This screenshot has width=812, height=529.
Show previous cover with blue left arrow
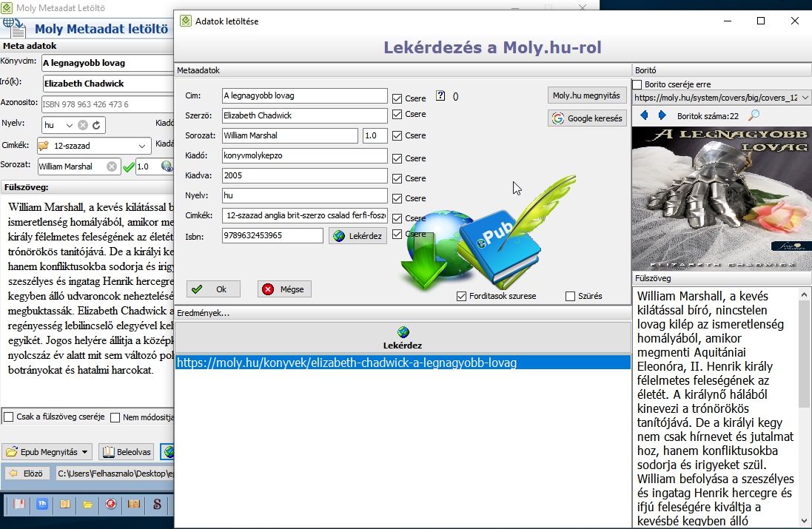click(x=644, y=115)
